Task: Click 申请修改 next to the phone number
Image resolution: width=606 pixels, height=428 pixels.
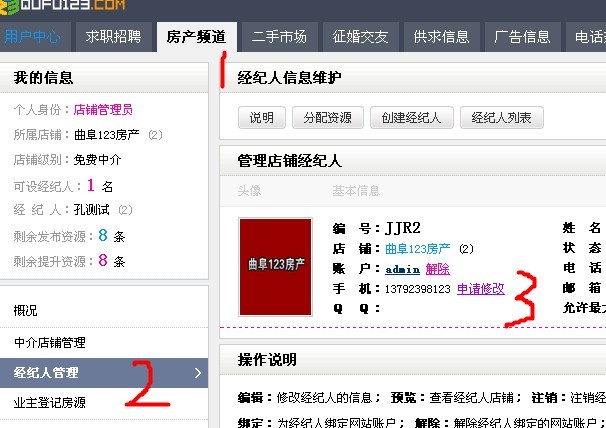Action: coord(481,289)
